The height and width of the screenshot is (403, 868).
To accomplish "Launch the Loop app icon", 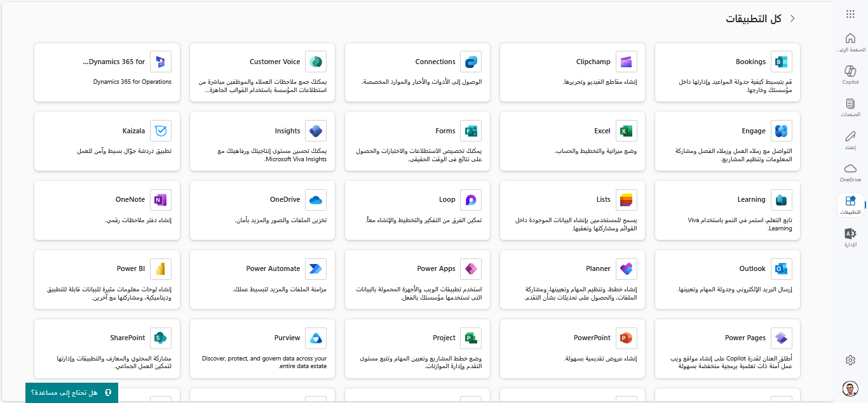I will 471,199.
